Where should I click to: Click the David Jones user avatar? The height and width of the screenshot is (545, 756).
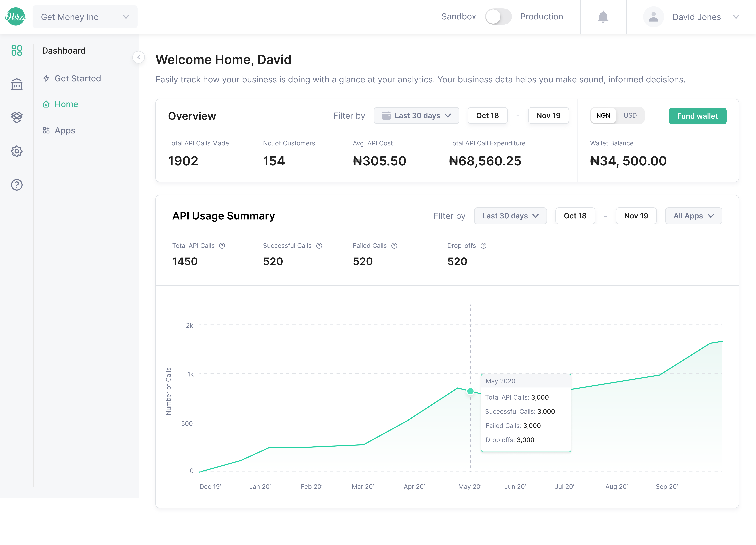[x=653, y=17]
